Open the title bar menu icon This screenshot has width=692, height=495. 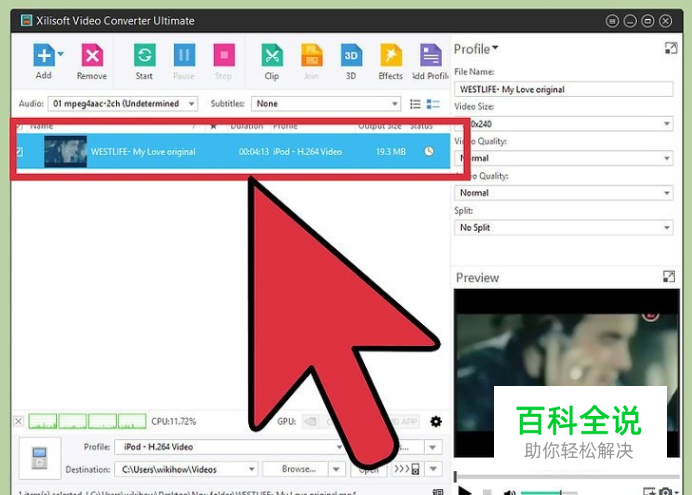click(x=612, y=21)
